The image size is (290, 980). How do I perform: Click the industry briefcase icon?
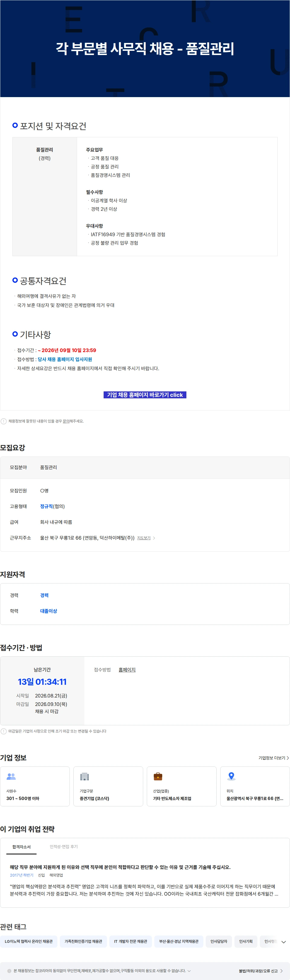[158, 776]
